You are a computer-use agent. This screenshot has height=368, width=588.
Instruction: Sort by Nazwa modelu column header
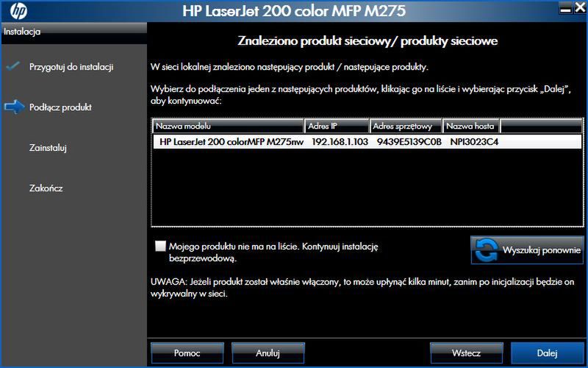pyautogui.click(x=229, y=126)
